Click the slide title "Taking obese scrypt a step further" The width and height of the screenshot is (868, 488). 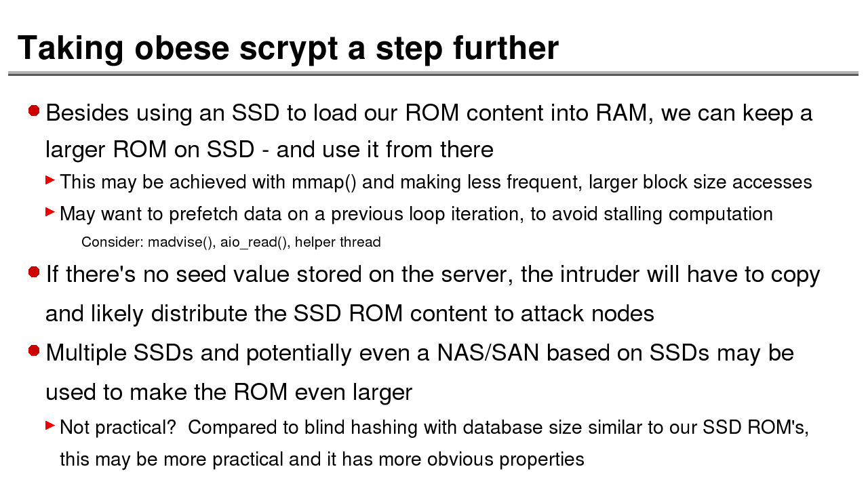(x=288, y=48)
